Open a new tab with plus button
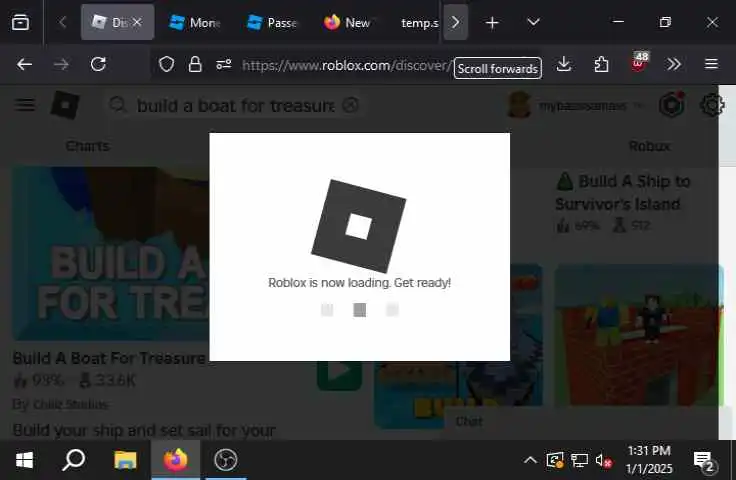The width and height of the screenshot is (736, 480). (x=492, y=23)
